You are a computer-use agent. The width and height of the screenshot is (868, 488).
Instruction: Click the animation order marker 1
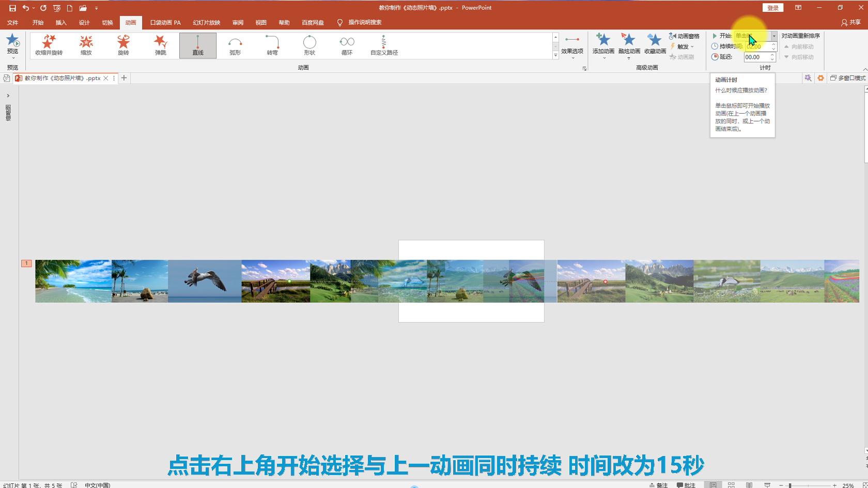point(26,263)
